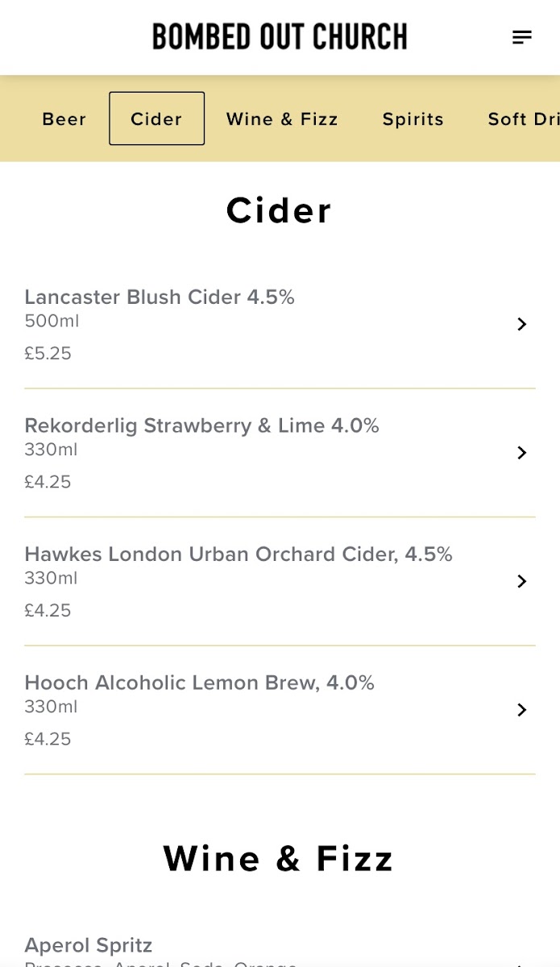Viewport: 560px width, 967px height.
Task: Expand Hooch Alcoholic Lemon Brew chevron
Action: [x=522, y=710]
